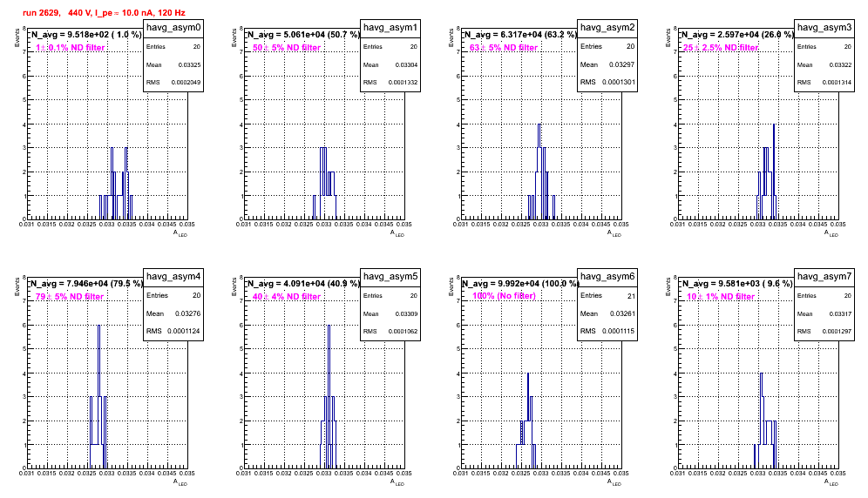This screenshot has width=868, height=498.
Task: Click Entries 21 in havg_asym6 stats
Action: [x=607, y=295]
